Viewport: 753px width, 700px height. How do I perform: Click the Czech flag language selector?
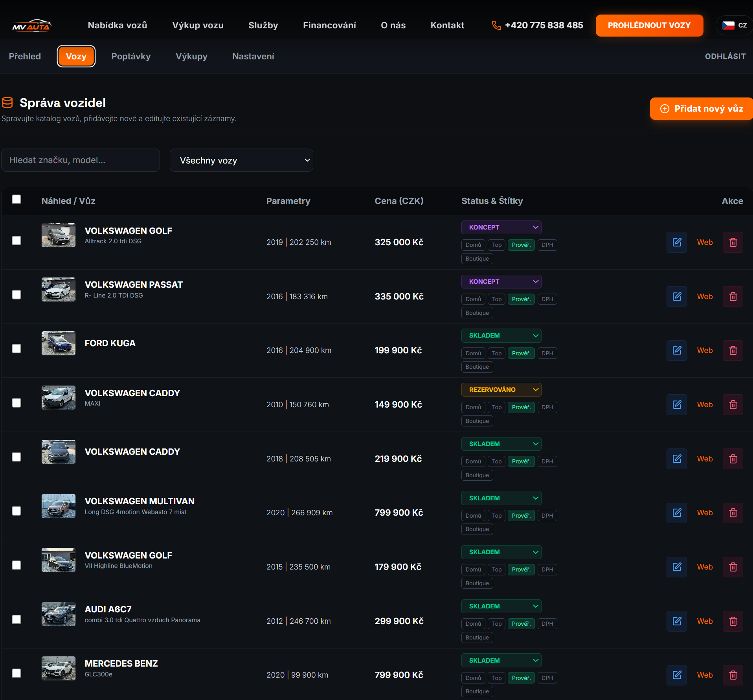[734, 25]
